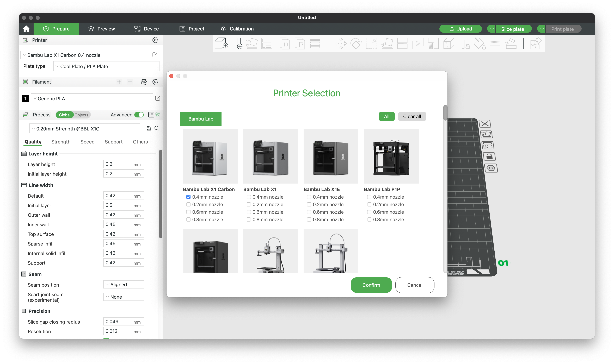614x364 pixels.
Task: Select the Bambu Lab P1P printer thumbnail
Action: coord(391,156)
